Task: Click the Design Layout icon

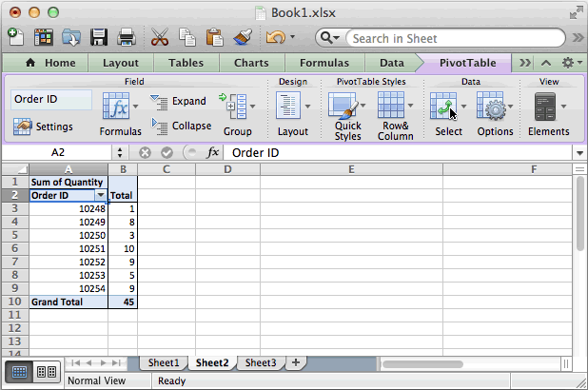Action: pos(288,107)
